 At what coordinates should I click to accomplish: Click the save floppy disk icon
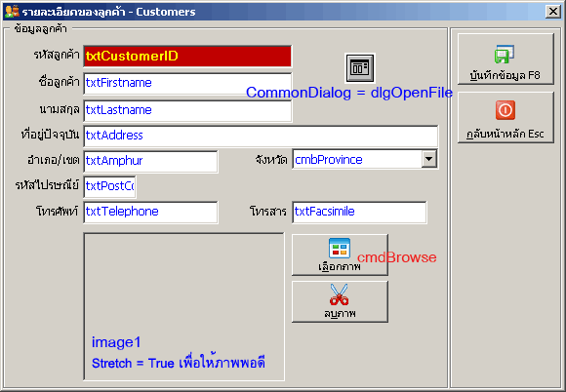pyautogui.click(x=505, y=54)
